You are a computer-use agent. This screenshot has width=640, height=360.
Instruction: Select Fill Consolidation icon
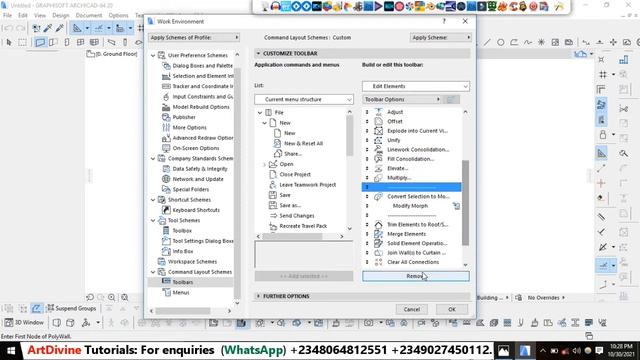tap(378, 159)
